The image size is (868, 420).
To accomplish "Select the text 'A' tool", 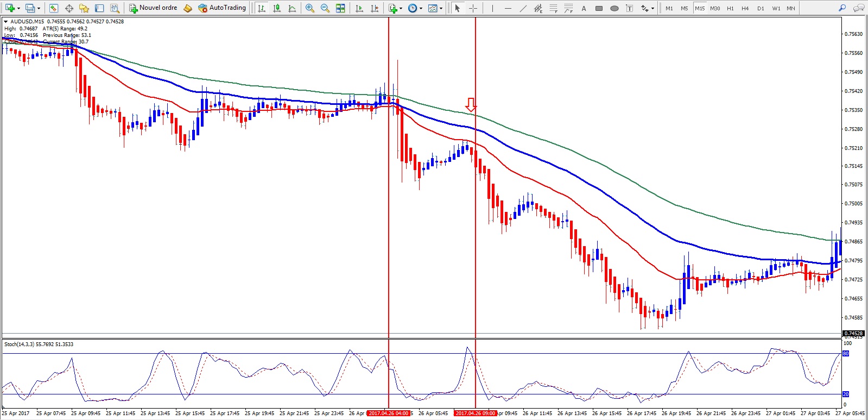I will click(584, 8).
